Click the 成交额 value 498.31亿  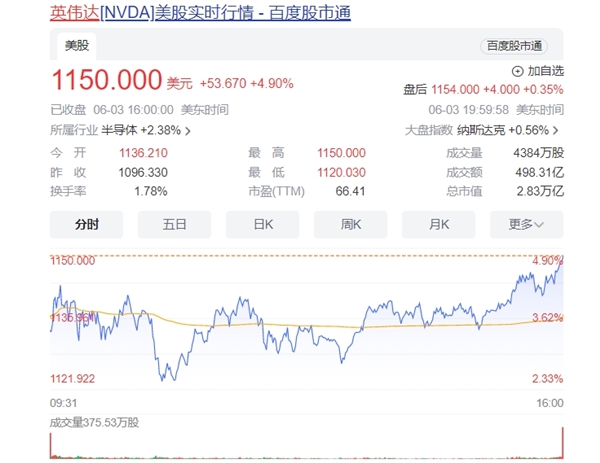(x=540, y=173)
